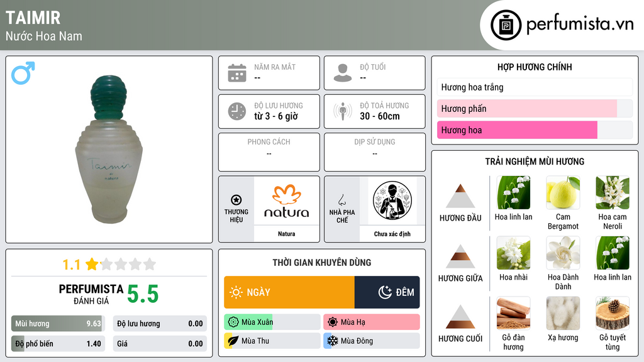Click the Hương giữa pyramid icon
Image resolution: width=644 pixels, height=362 pixels.
[460, 256]
